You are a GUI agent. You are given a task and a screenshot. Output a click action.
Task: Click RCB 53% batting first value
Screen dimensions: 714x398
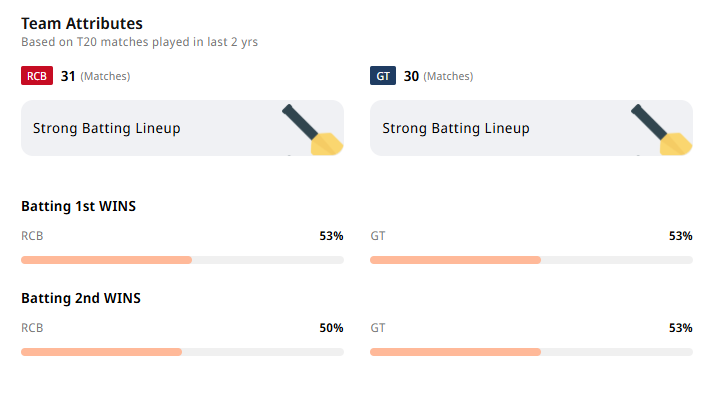pos(331,236)
